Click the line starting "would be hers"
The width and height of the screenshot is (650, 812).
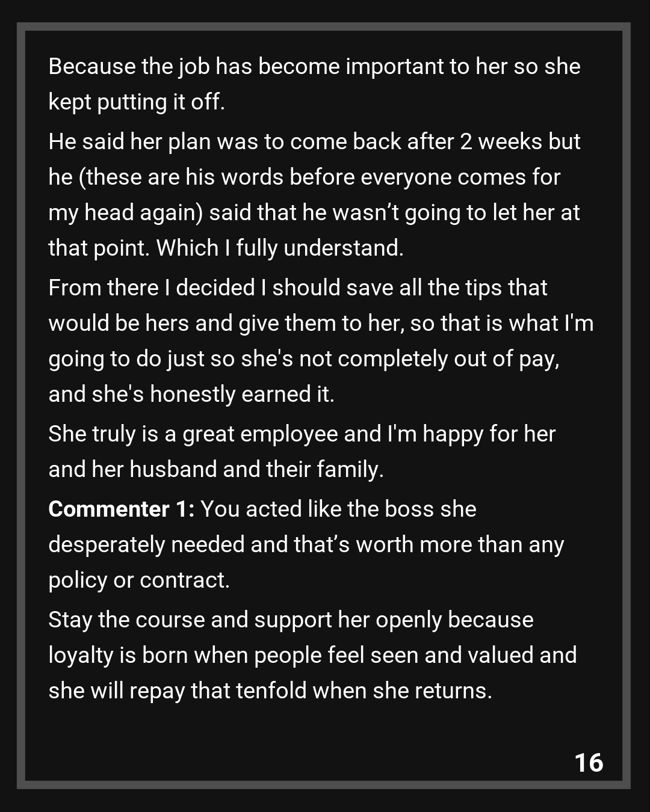(x=320, y=323)
